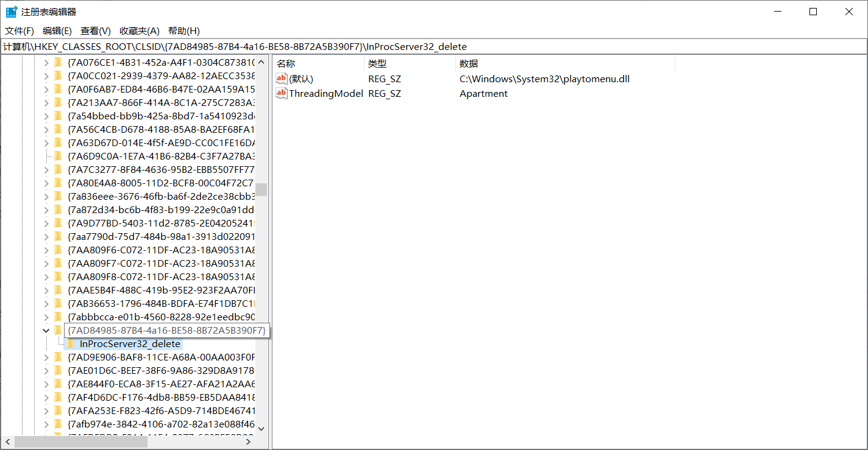This screenshot has width=868, height=450.
Task: Expand the {7AFA253E-F823-42f6 key
Action: 46,411
